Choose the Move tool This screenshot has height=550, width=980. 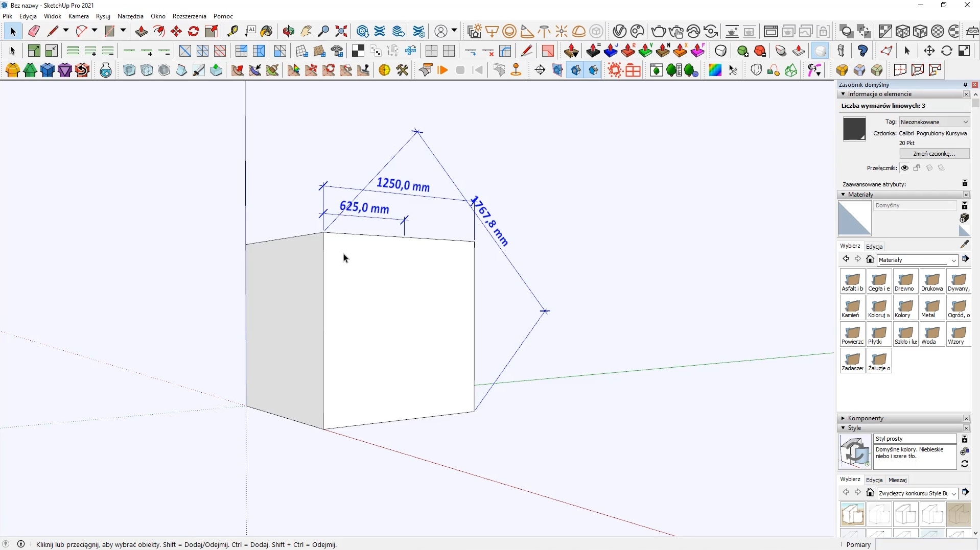click(x=176, y=31)
